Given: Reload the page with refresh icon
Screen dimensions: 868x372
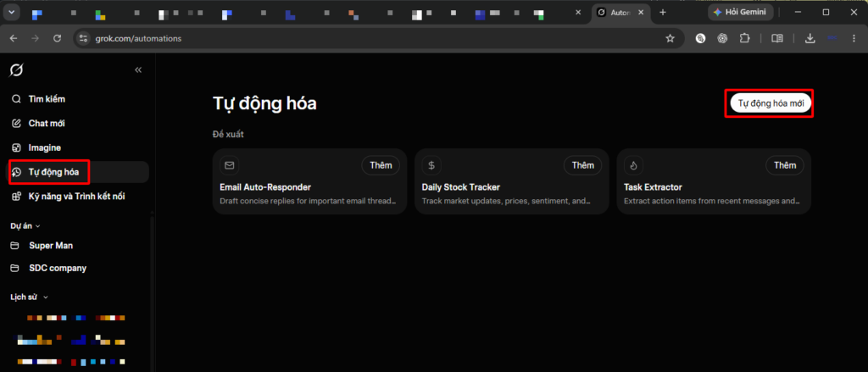Looking at the screenshot, I should pos(57,38).
